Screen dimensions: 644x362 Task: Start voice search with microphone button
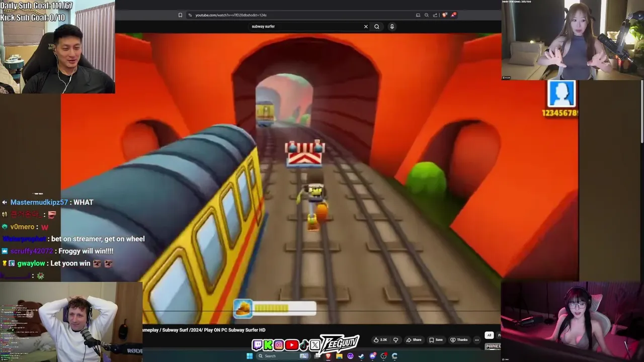392,26
